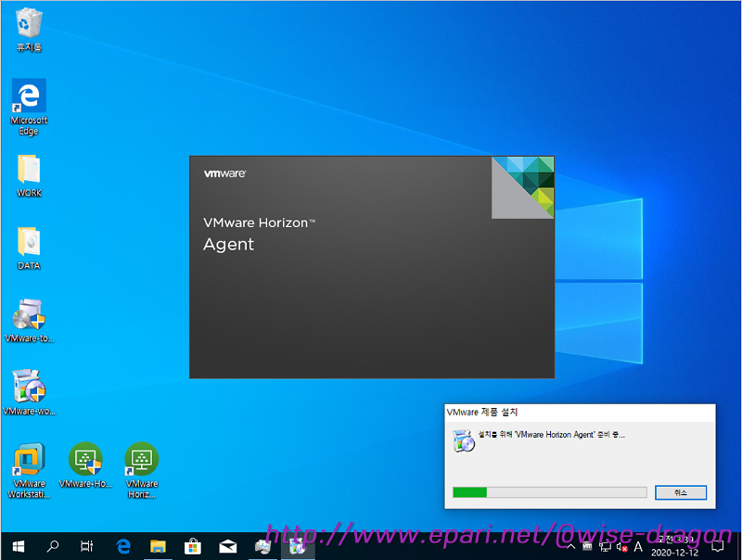The image size is (742, 560).
Task: Click the vmware logo on splash
Action: 224,173
